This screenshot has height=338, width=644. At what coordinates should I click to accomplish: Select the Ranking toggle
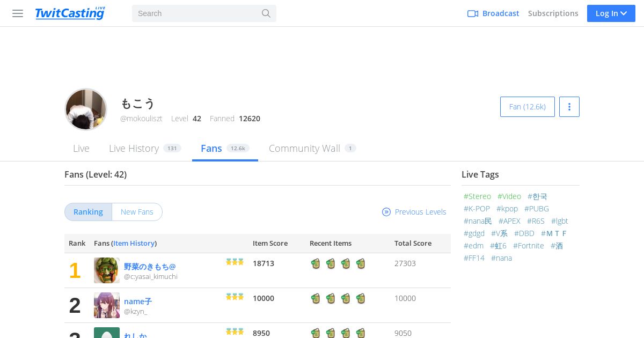click(x=88, y=212)
